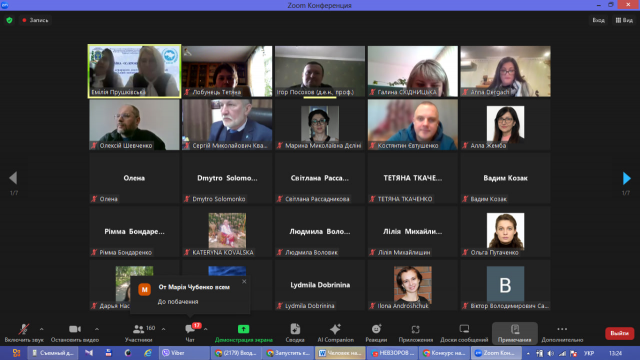This screenshot has width=640, height=360.
Task: Switch to Съемный д... window in taskbar
Action: point(53,353)
